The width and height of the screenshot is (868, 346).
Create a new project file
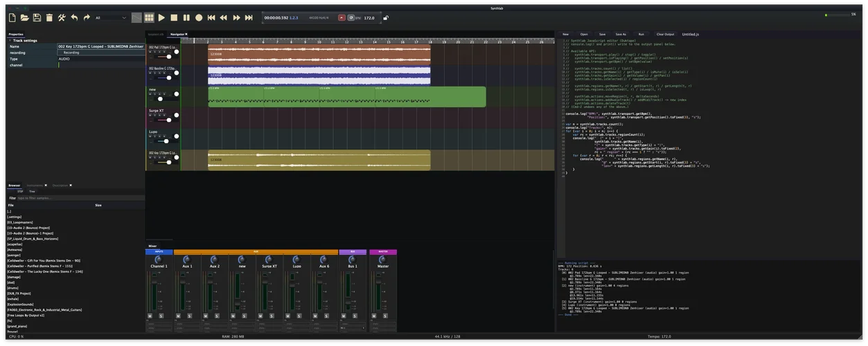point(12,17)
